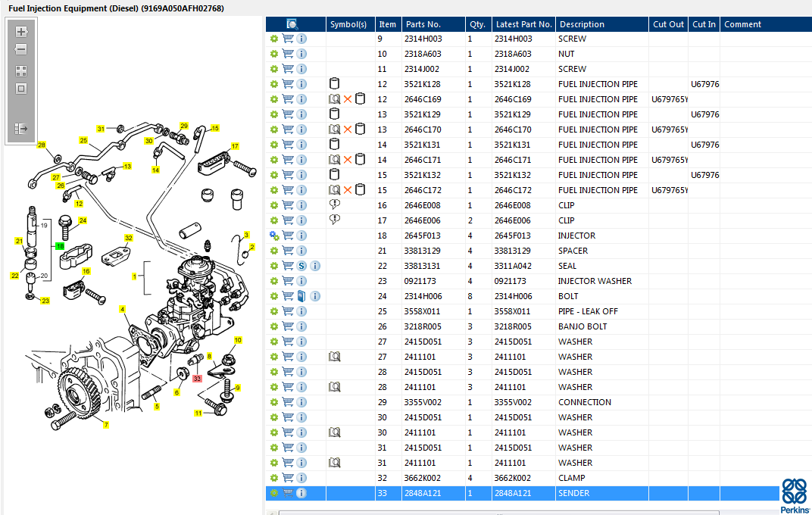Click gear icon on SENDER row
The image size is (812, 515).
coord(274,493)
